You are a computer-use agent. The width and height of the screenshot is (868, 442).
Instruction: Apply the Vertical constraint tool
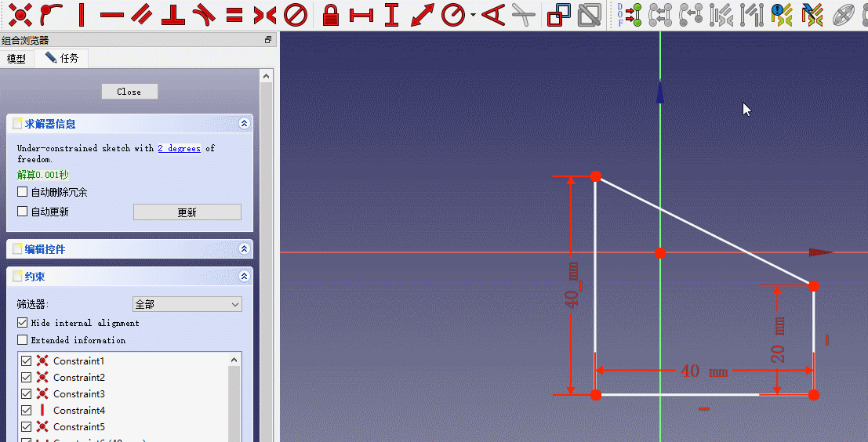(82, 15)
